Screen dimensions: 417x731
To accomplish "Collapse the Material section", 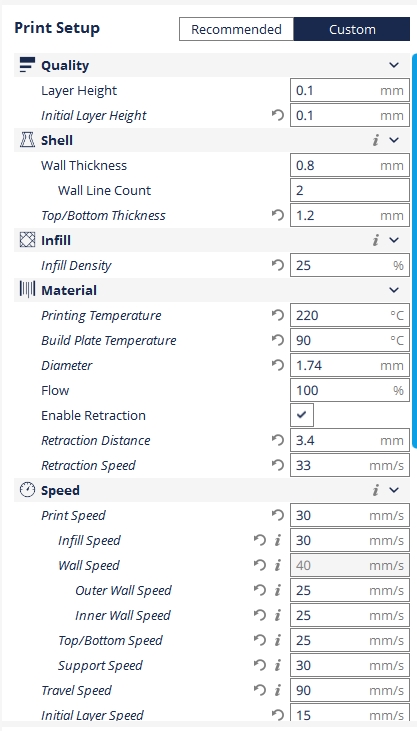I will click(x=394, y=290).
